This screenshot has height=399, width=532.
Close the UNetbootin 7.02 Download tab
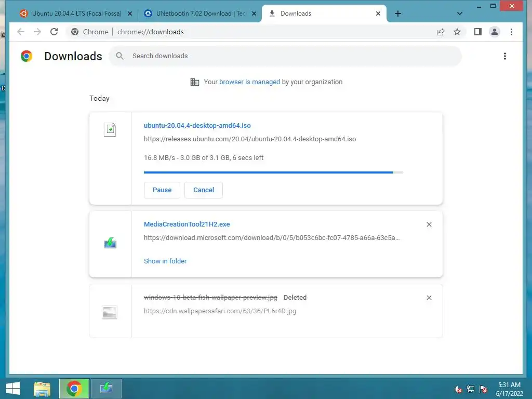click(254, 14)
